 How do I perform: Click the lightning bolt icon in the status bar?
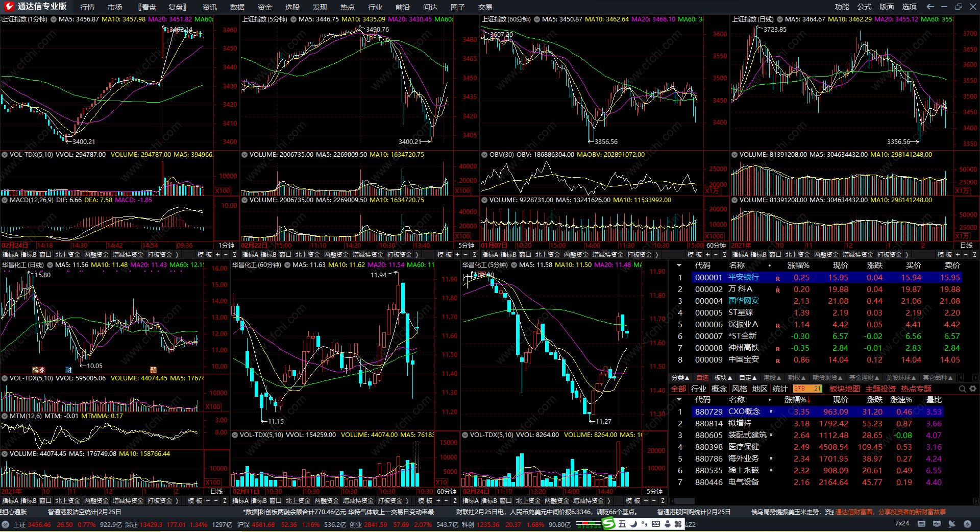pyautogui.click(x=967, y=524)
